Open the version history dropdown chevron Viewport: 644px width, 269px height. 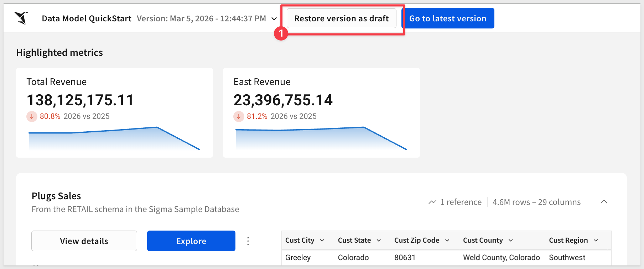point(274,19)
